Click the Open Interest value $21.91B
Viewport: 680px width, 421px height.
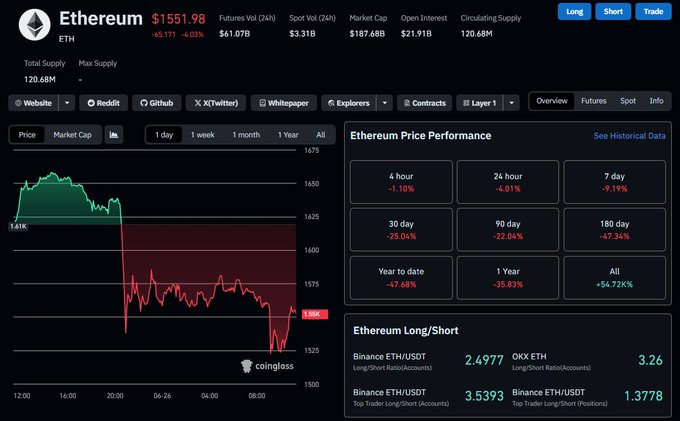click(416, 34)
